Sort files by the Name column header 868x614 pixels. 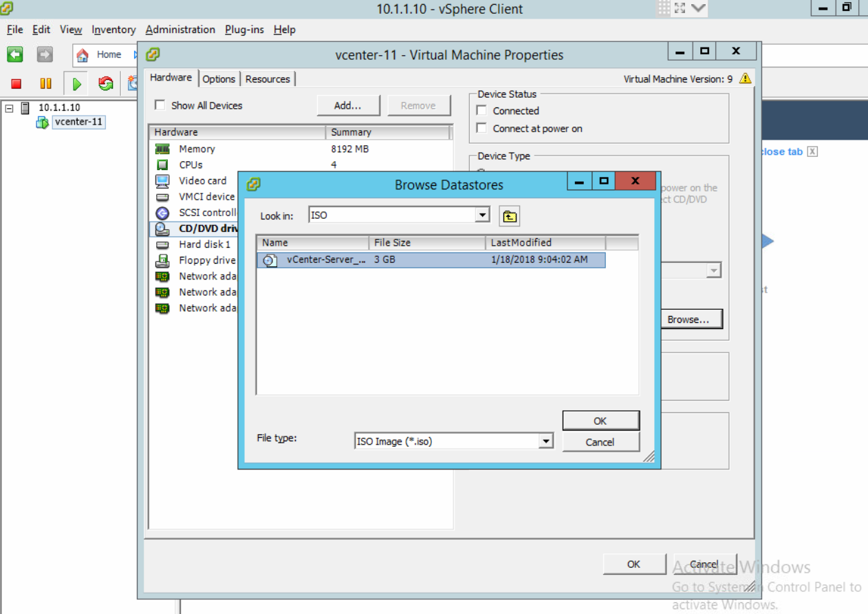point(313,242)
